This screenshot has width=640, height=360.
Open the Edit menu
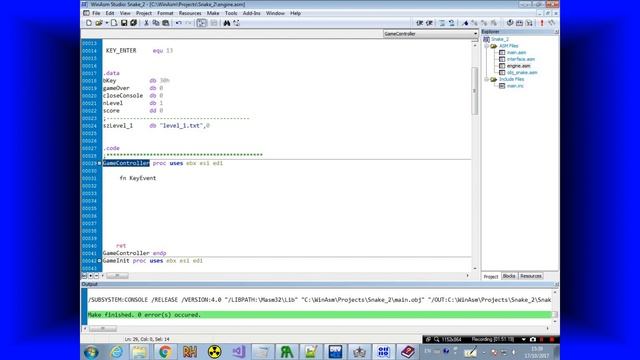(x=110, y=13)
